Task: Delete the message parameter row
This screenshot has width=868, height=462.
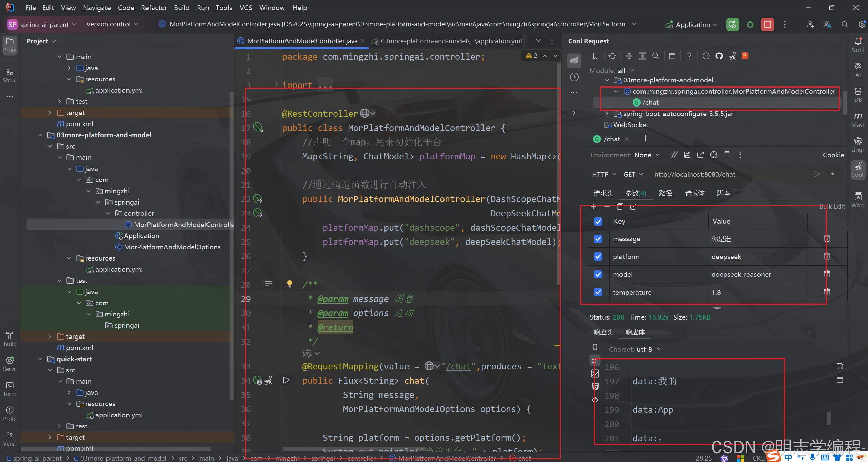Action: (x=827, y=238)
